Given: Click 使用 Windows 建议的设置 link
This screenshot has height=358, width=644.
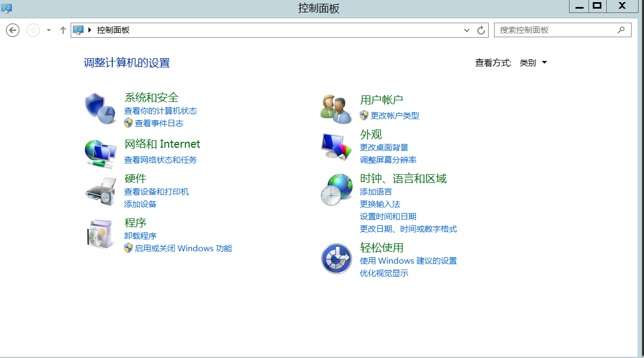Looking at the screenshot, I should [x=408, y=261].
